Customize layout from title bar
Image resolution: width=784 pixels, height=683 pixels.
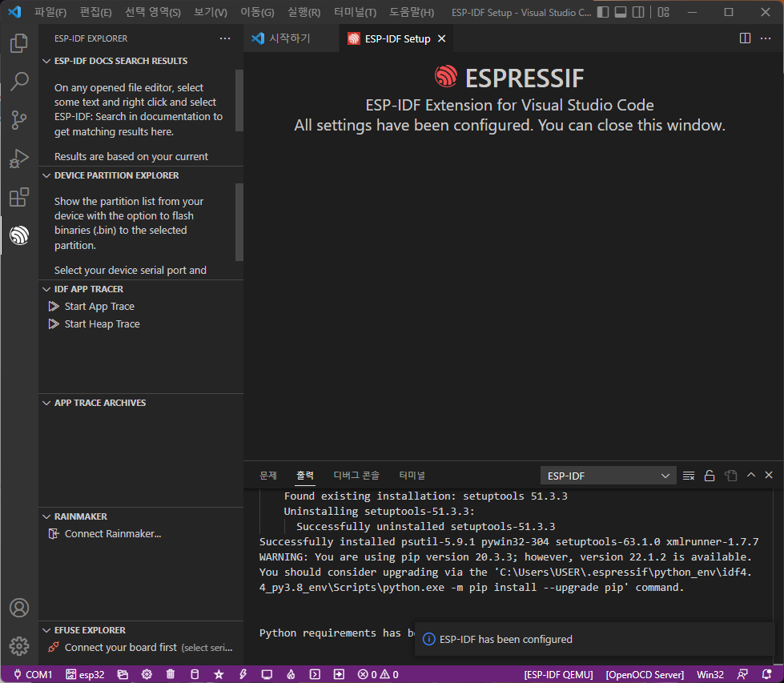pos(664,12)
